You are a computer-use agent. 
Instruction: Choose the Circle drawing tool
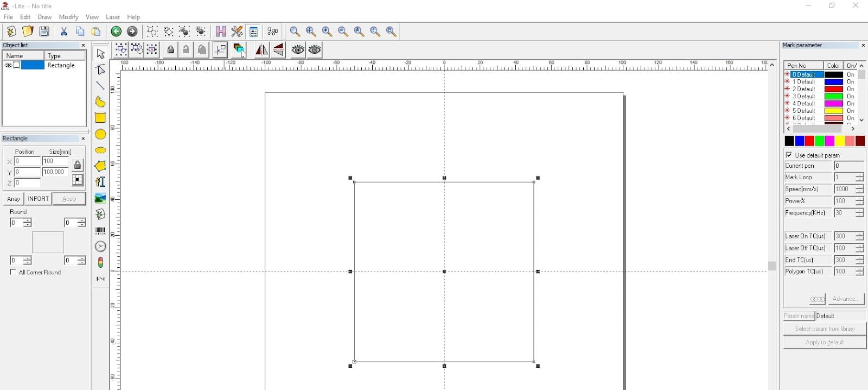pyautogui.click(x=100, y=134)
